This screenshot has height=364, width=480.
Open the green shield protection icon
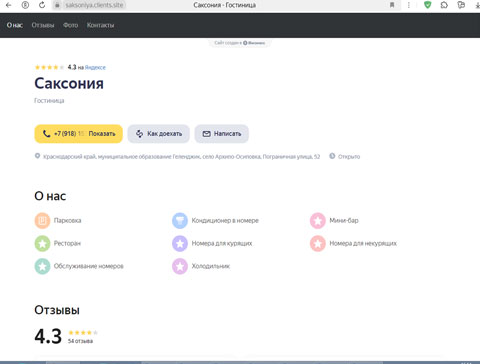pyautogui.click(x=427, y=5)
